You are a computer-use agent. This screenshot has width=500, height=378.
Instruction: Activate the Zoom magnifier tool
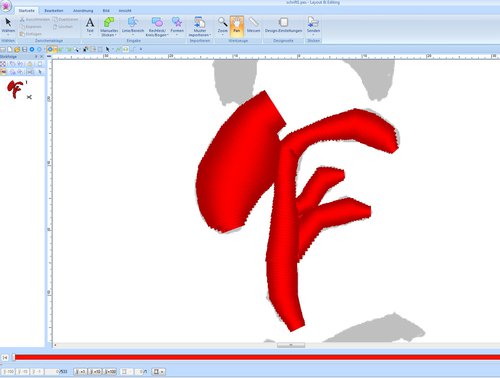223,26
